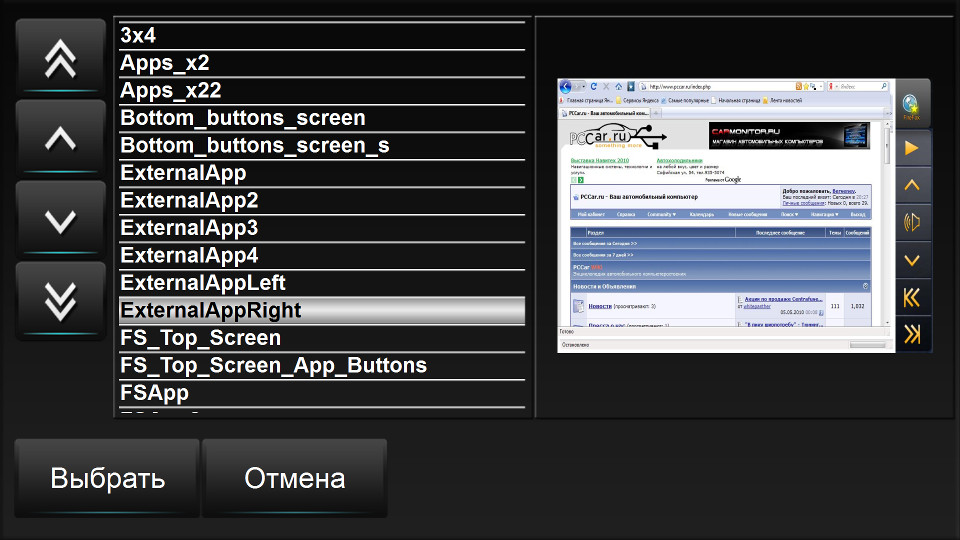Screen dimensions: 960x540
Task: Jump to list bottom with double-down arrow
Action: click(x=60, y=301)
